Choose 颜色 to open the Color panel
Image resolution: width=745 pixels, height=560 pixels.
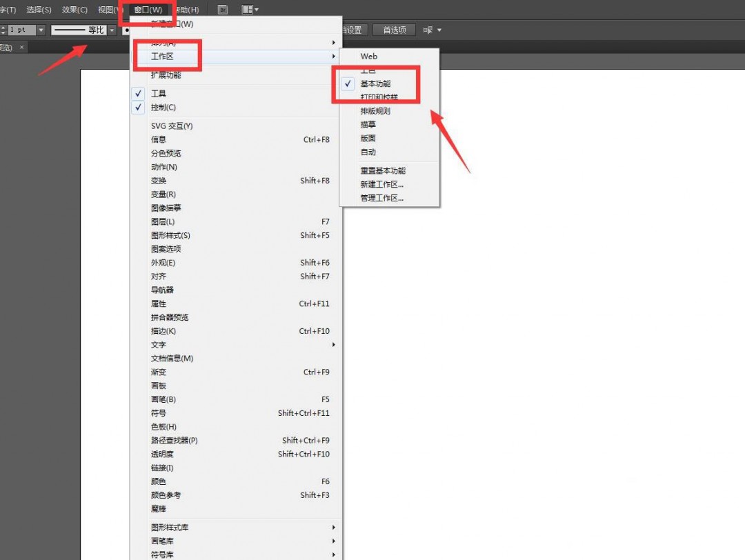click(x=158, y=481)
